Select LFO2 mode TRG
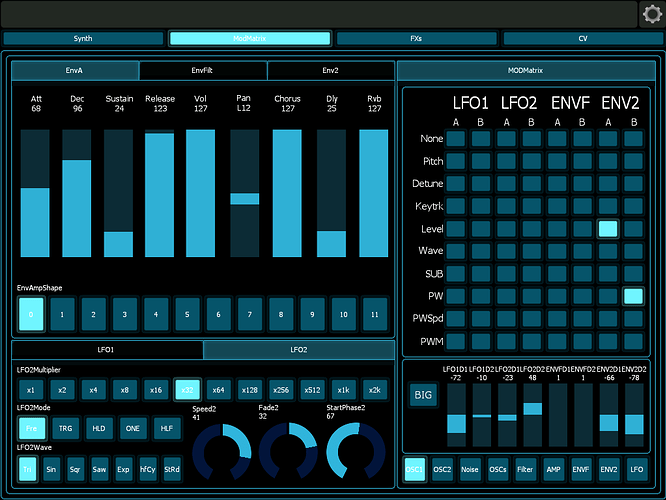This screenshot has height=500, width=666. click(x=65, y=428)
